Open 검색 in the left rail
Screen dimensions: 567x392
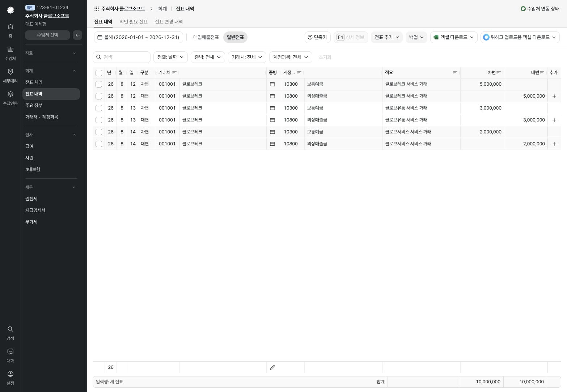point(10,333)
